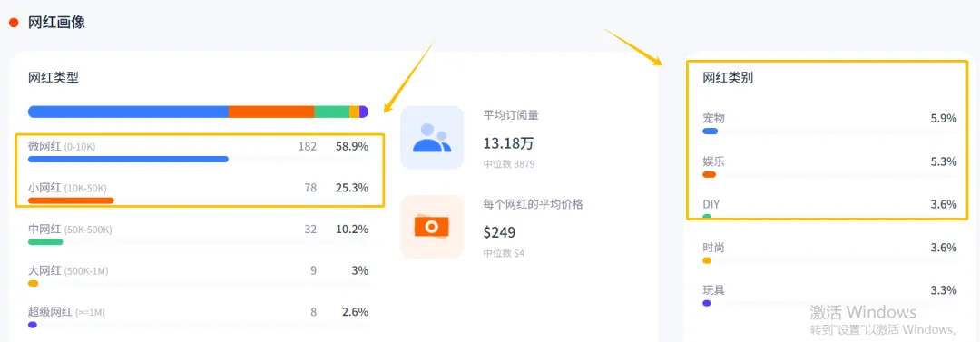Select the 超级网红 (>=1M) label

pos(66,311)
